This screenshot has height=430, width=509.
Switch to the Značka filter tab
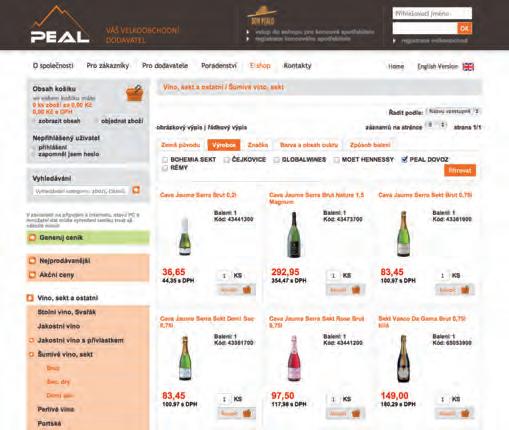258,145
